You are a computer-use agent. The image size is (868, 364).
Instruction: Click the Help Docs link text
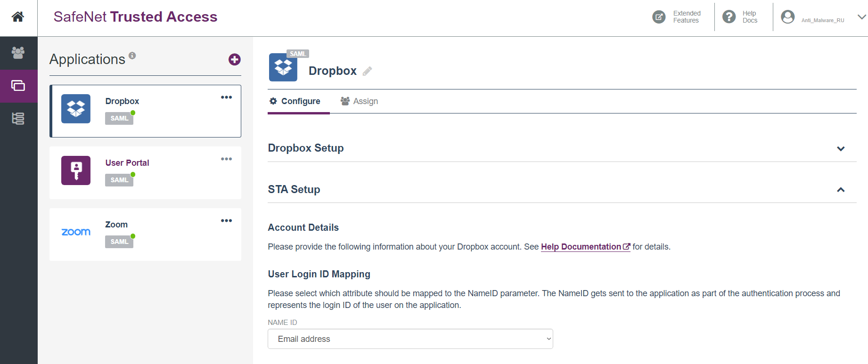(x=750, y=17)
